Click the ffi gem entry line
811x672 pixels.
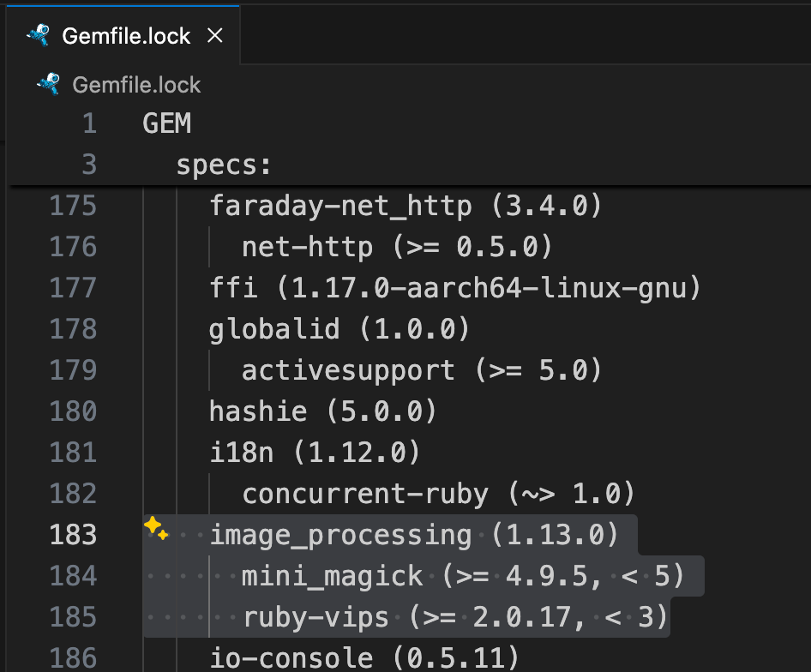(454, 288)
